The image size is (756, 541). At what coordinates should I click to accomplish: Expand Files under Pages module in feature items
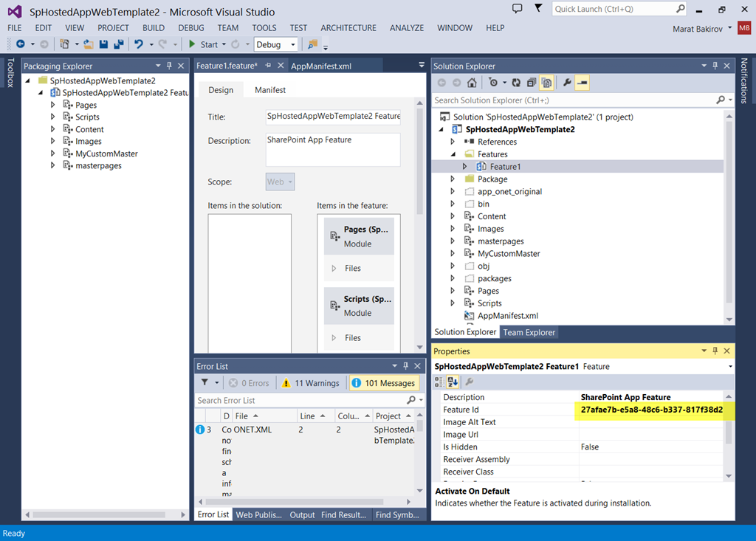(334, 268)
